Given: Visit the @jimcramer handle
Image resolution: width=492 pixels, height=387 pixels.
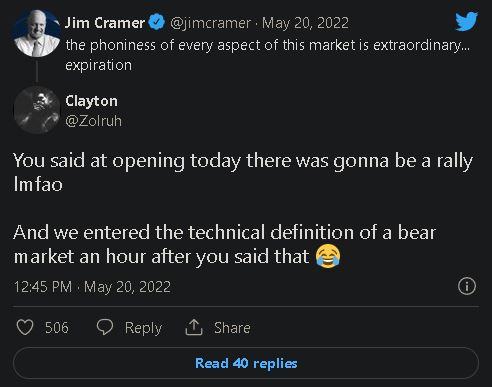Looking at the screenshot, I should [x=210, y=23].
